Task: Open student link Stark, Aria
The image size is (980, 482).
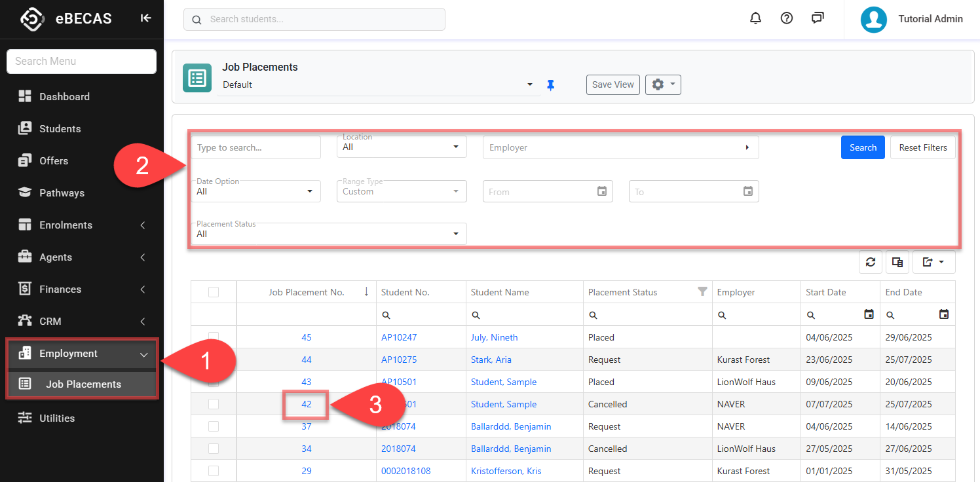Action: click(x=491, y=360)
